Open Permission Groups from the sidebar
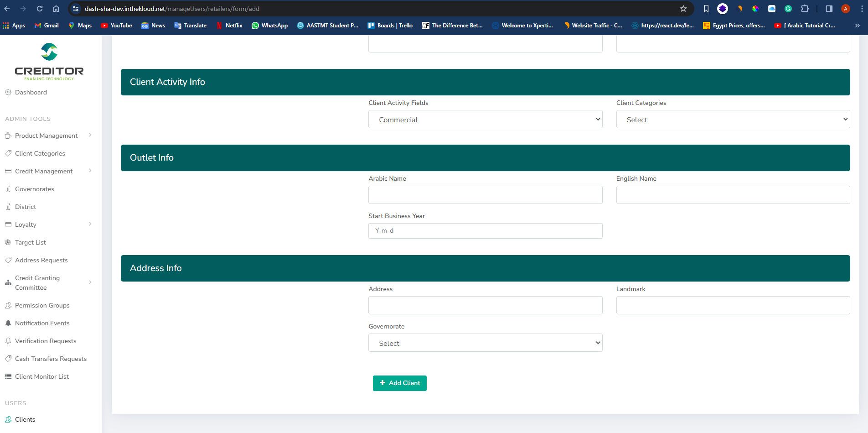Image resolution: width=868 pixels, height=433 pixels. [x=42, y=305]
